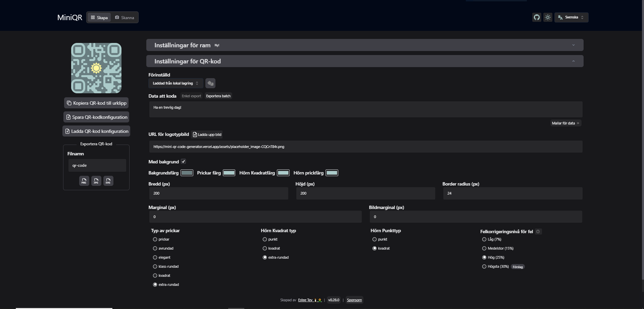
Task: Click Spara QR-kodkonfiguration button
Action: 96,117
